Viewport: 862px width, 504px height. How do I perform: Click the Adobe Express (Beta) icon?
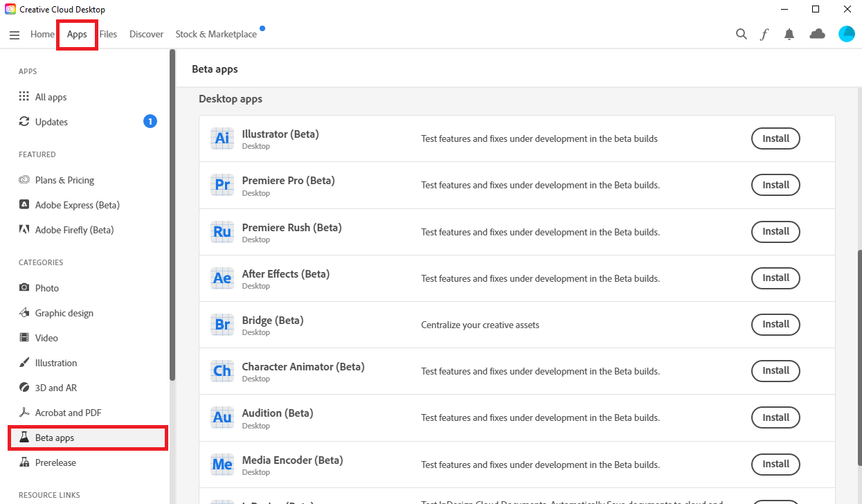pyautogui.click(x=24, y=205)
